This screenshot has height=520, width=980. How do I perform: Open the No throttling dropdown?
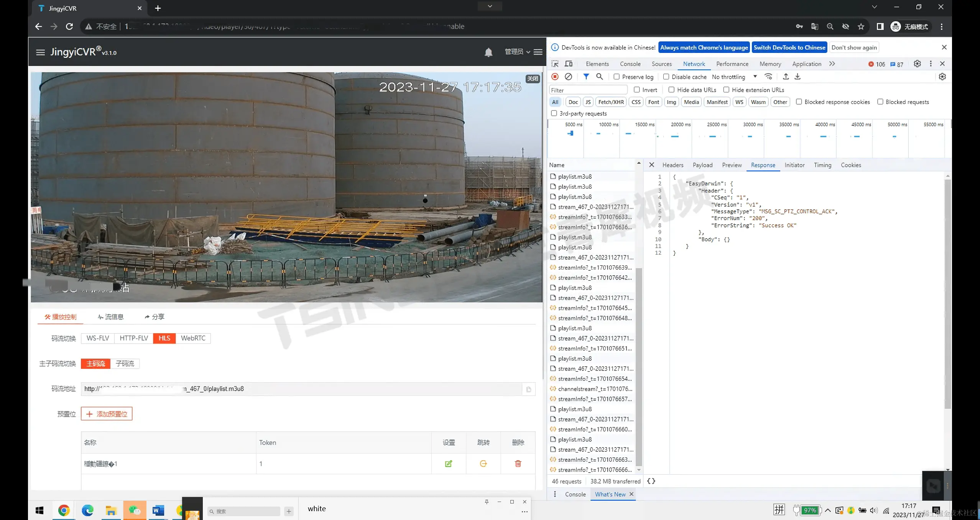pyautogui.click(x=734, y=77)
